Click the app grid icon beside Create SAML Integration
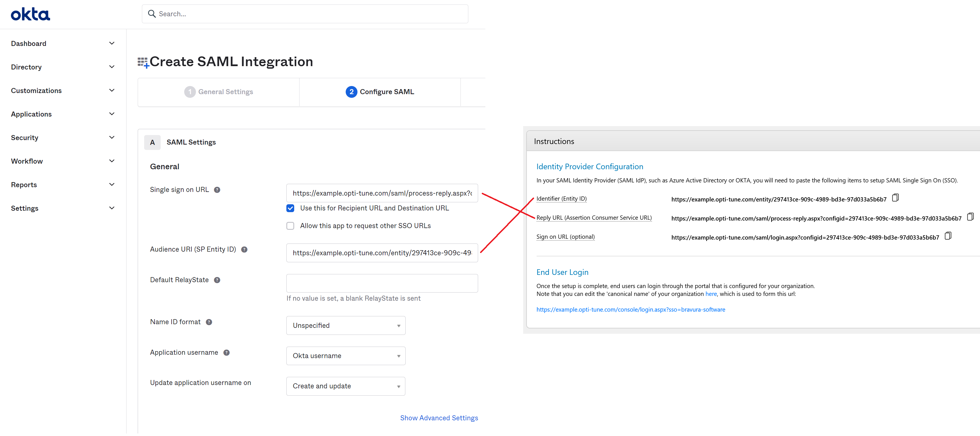The width and height of the screenshot is (980, 436). tap(143, 62)
